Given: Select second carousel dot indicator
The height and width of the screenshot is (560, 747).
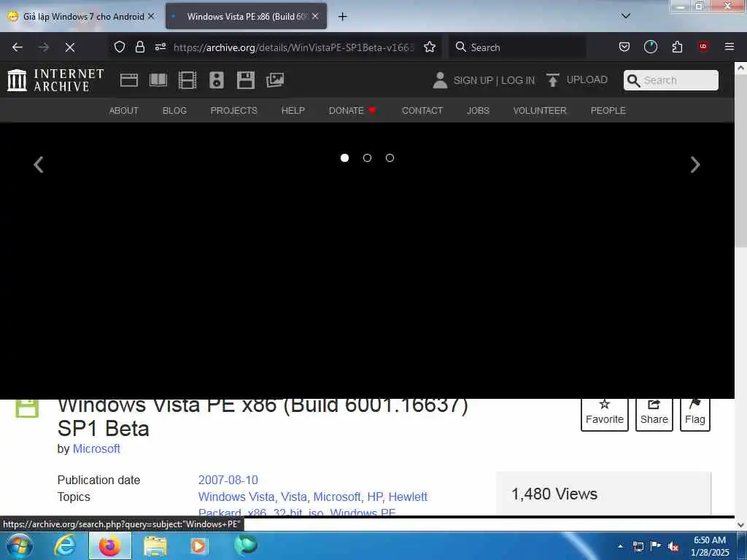Looking at the screenshot, I should click(x=367, y=157).
